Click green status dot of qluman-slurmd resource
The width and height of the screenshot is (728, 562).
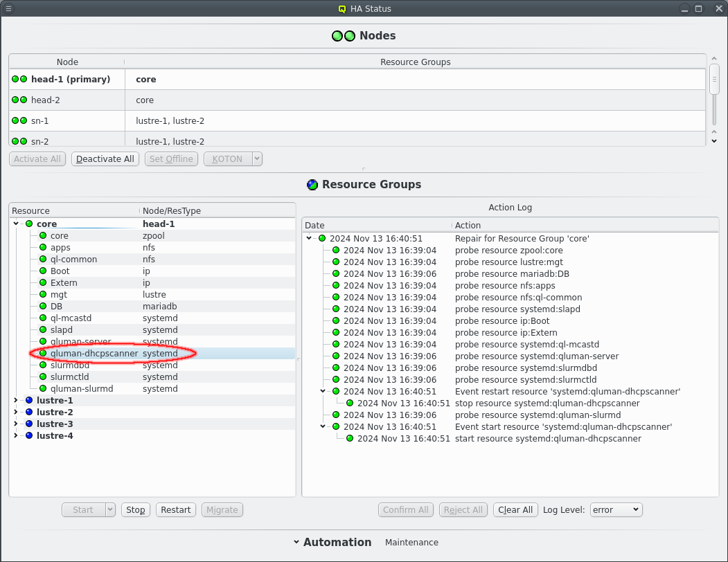[43, 388]
